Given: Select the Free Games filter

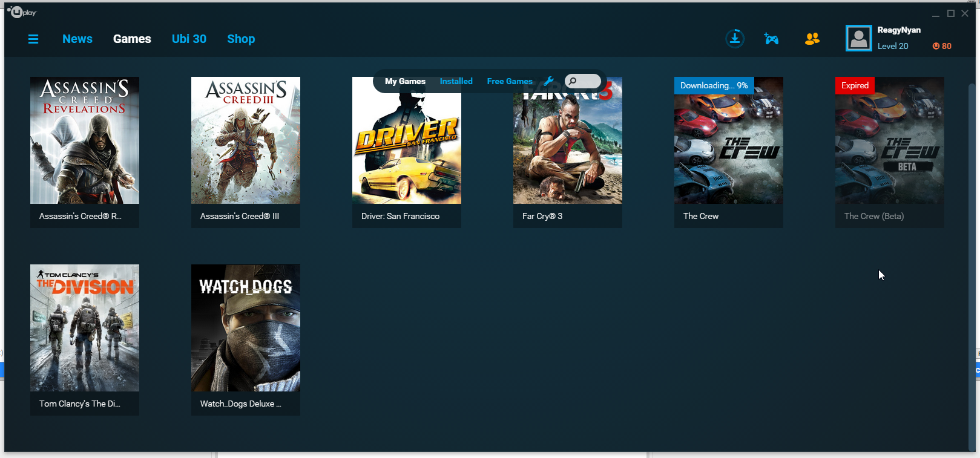Looking at the screenshot, I should pos(510,81).
